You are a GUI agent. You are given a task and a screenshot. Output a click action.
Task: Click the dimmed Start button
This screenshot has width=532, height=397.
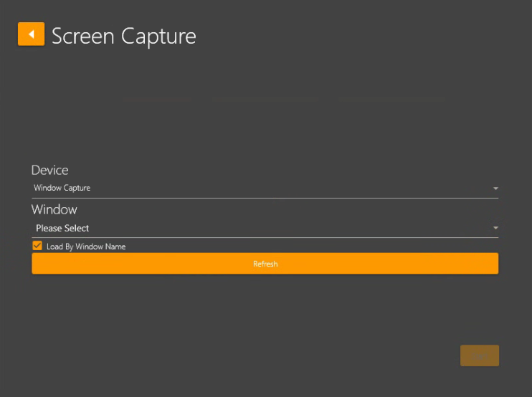coord(479,355)
